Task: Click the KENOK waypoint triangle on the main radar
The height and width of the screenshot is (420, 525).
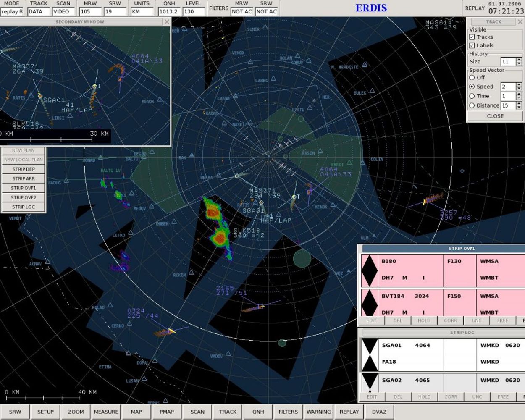Action: [x=333, y=205]
